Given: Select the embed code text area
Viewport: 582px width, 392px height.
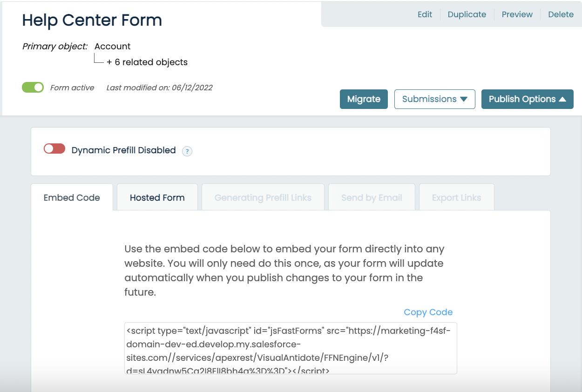Looking at the screenshot, I should pyautogui.click(x=290, y=347).
